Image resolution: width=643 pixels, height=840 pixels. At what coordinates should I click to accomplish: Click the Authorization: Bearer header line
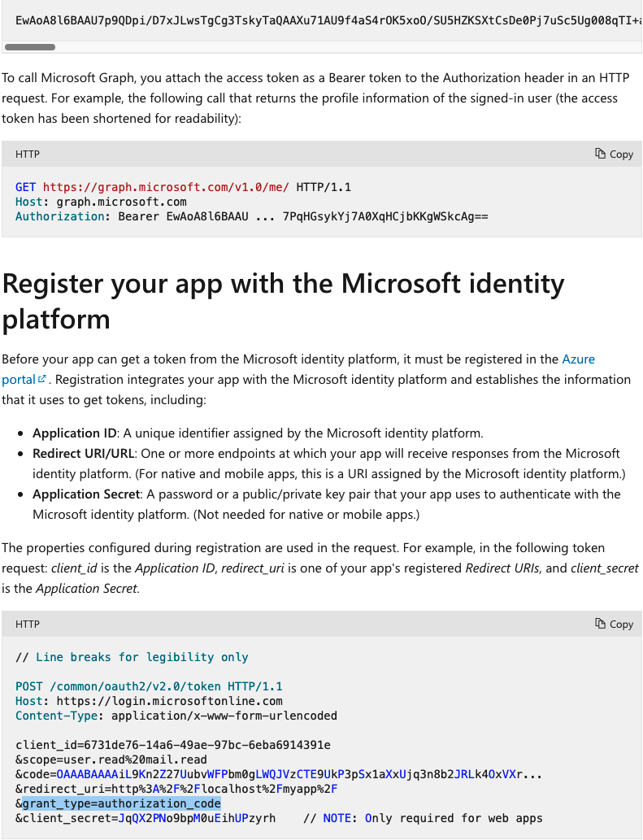click(x=252, y=216)
